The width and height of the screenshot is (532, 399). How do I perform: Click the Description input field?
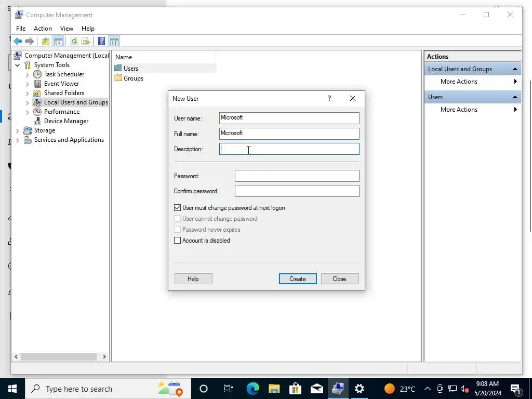click(289, 149)
